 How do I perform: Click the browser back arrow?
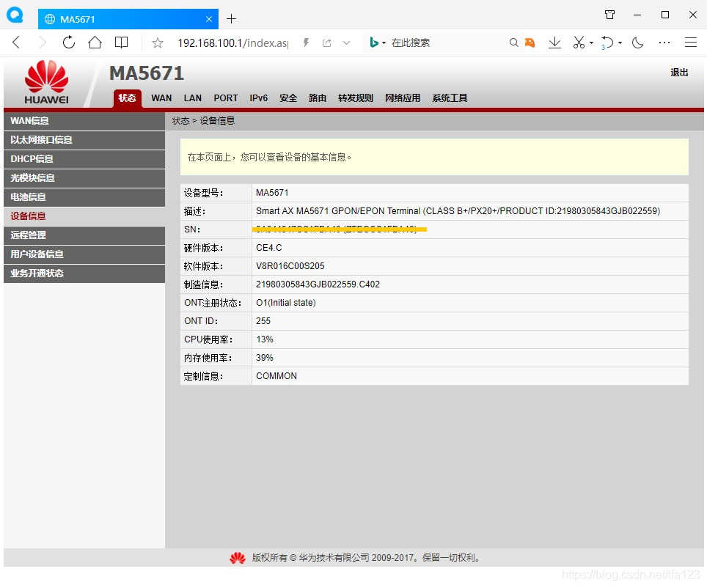pyautogui.click(x=16, y=43)
